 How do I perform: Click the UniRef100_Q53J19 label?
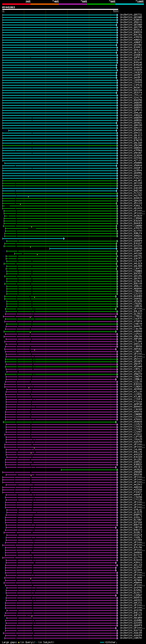[131, 203]
